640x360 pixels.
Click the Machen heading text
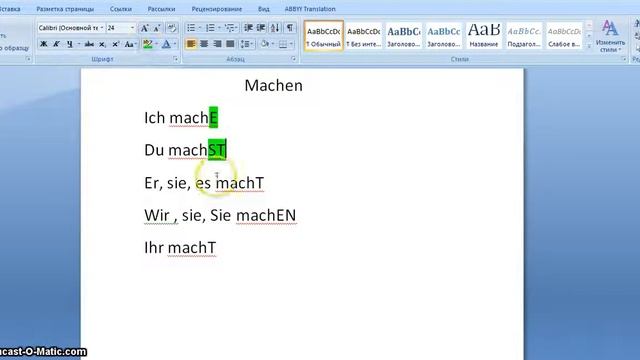tap(273, 85)
